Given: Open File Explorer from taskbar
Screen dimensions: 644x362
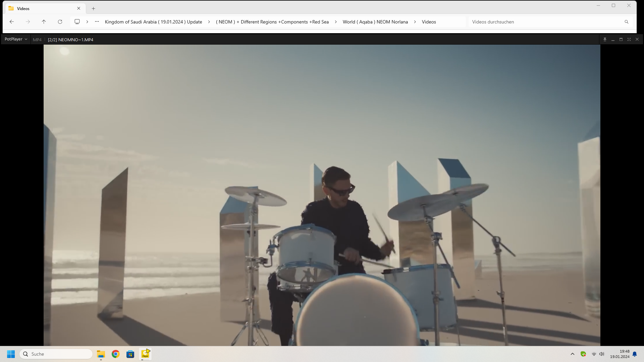Looking at the screenshot, I should click(101, 354).
